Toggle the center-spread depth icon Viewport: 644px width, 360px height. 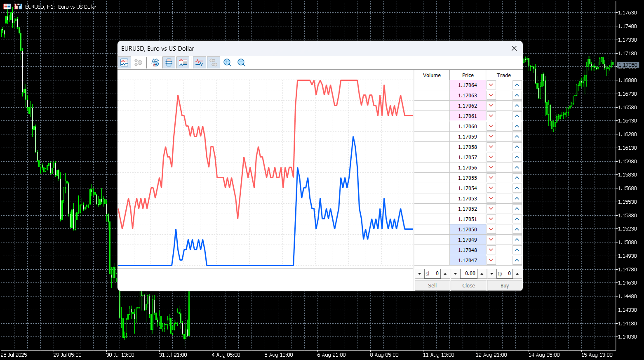pos(169,63)
